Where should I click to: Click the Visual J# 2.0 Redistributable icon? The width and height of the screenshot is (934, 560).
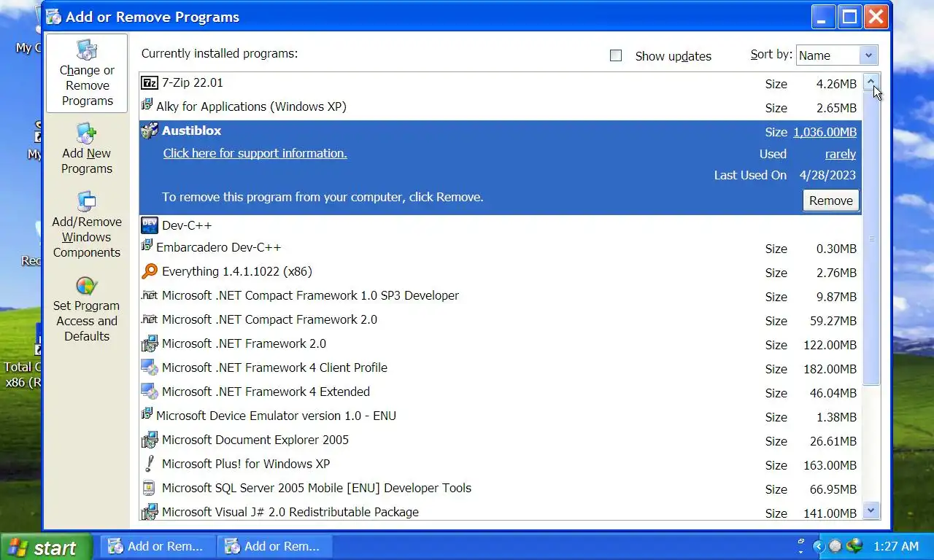point(150,512)
